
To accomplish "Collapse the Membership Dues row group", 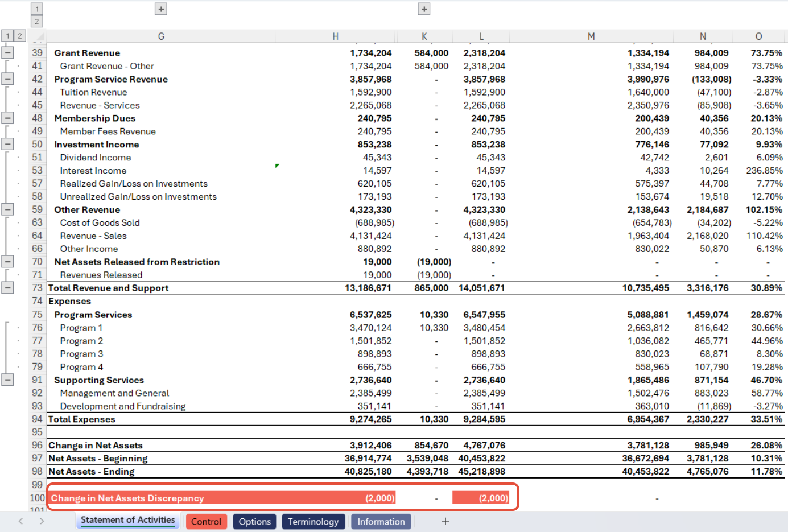I will point(7,118).
